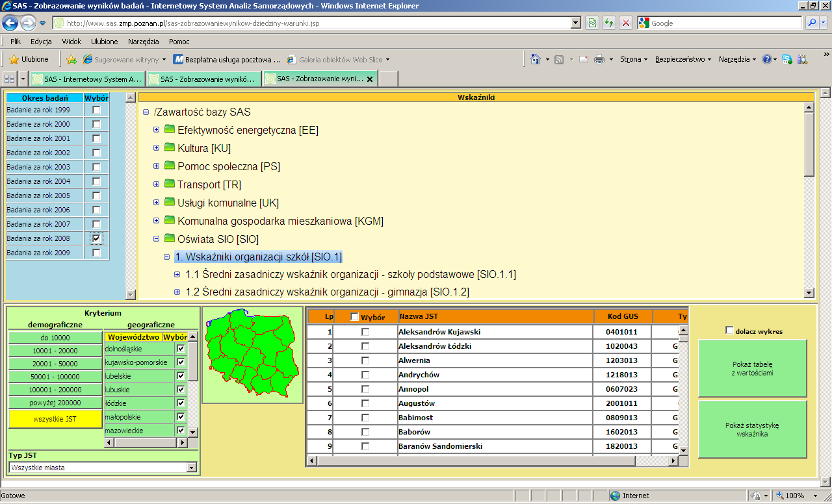Select the Babimost row checkbox

coord(365,418)
